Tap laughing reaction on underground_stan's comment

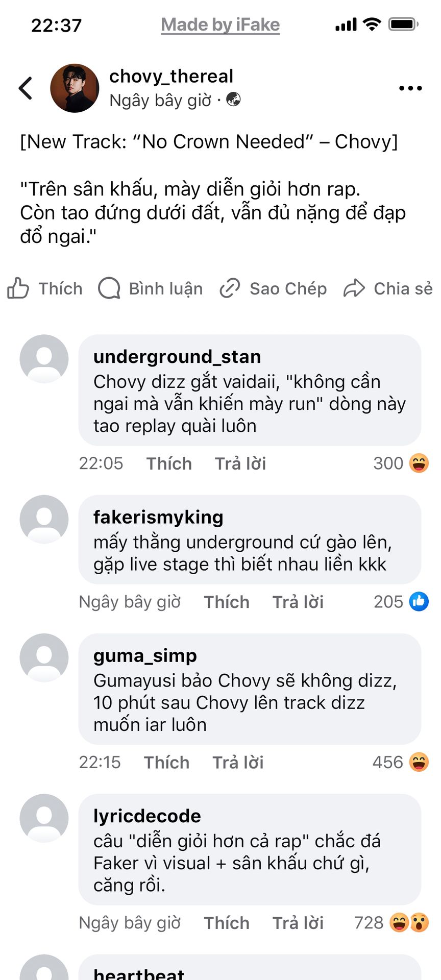[x=419, y=463]
